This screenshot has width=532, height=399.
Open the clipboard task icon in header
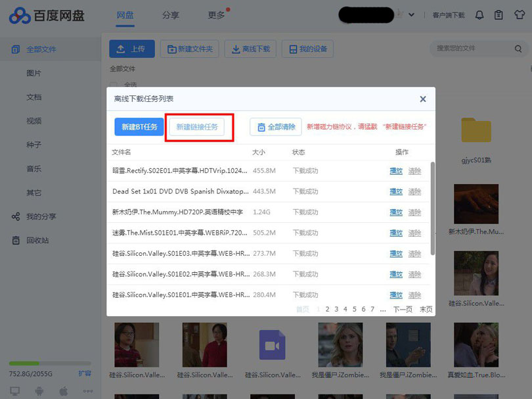pos(499,15)
